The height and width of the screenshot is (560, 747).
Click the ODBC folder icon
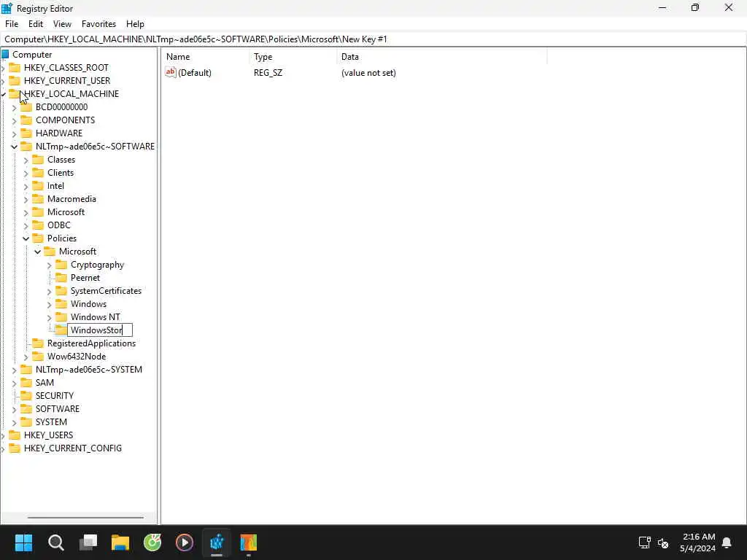[x=38, y=225]
